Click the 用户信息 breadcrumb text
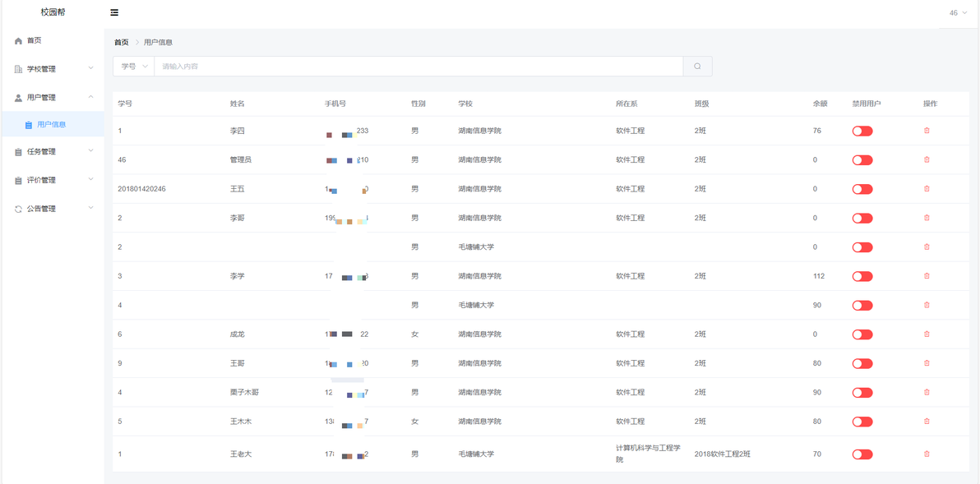 158,42
